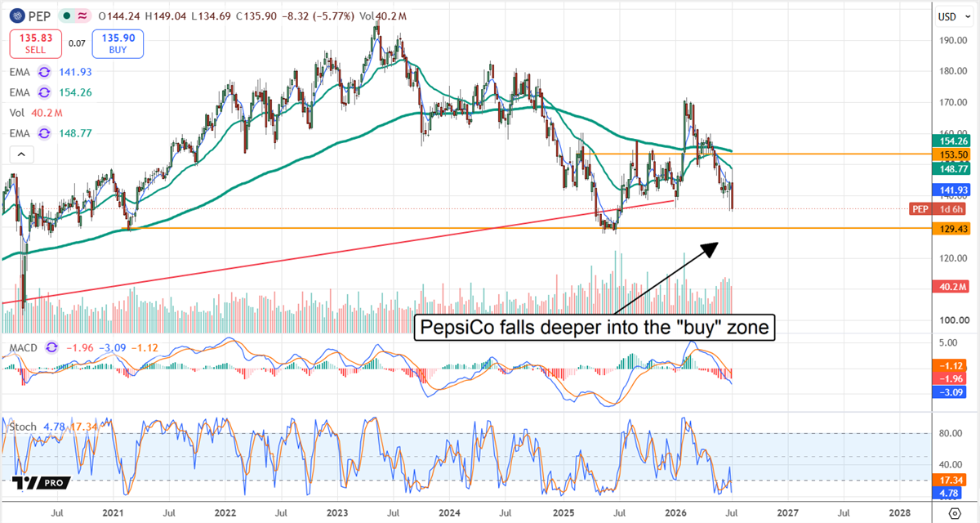Screen dimensions: 980x523
Task: Click the 2025 label on time axis
Action: tap(562, 513)
